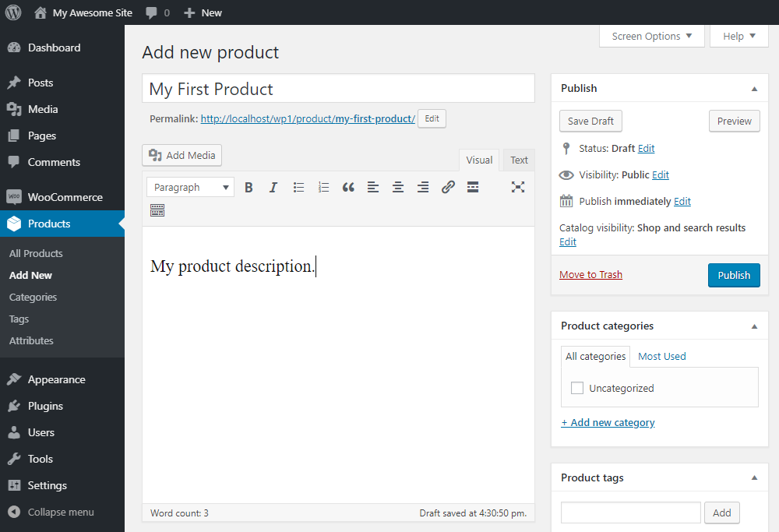Collapse the Product categories panel arrow
Viewport: 779px width, 532px height.
pyautogui.click(x=754, y=326)
